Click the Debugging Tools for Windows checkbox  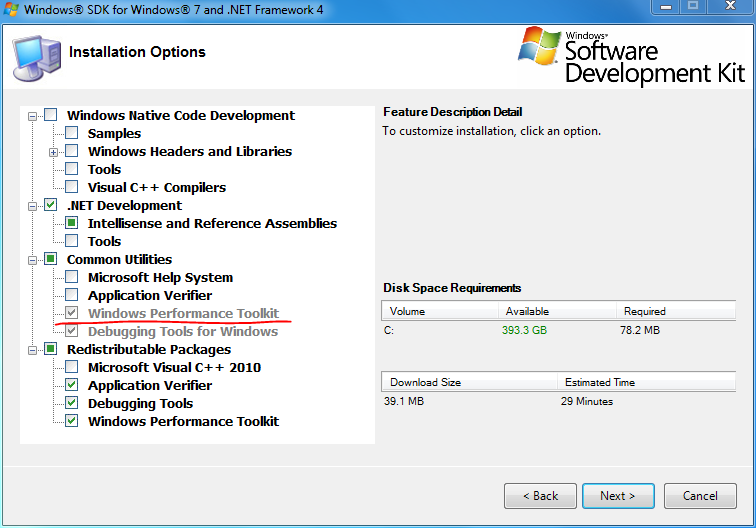tap(71, 331)
